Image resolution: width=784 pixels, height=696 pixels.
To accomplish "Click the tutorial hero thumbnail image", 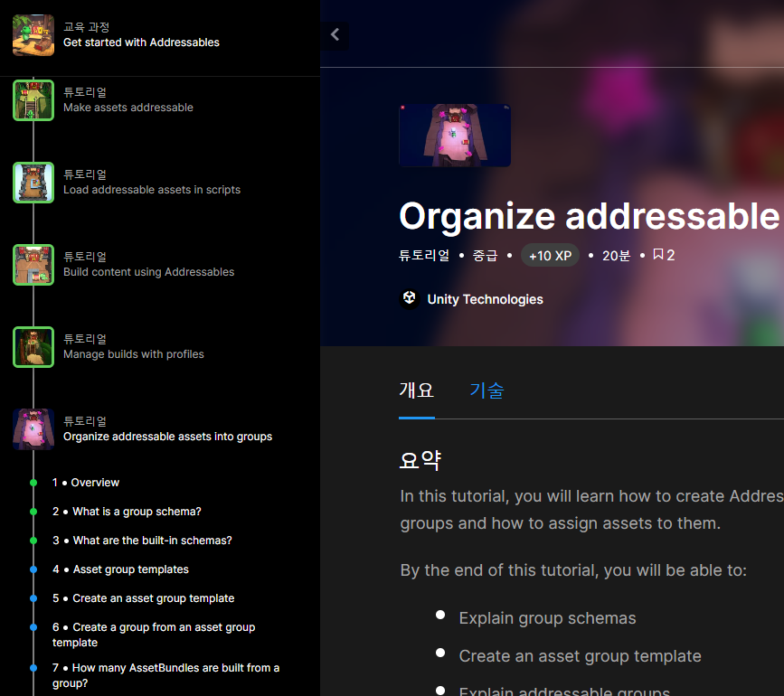I will pyautogui.click(x=455, y=135).
